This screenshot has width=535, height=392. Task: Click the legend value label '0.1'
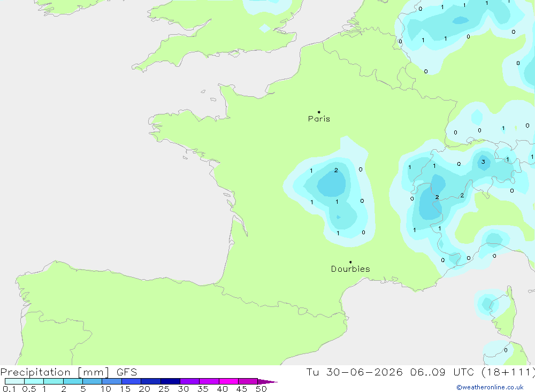(x=9, y=389)
